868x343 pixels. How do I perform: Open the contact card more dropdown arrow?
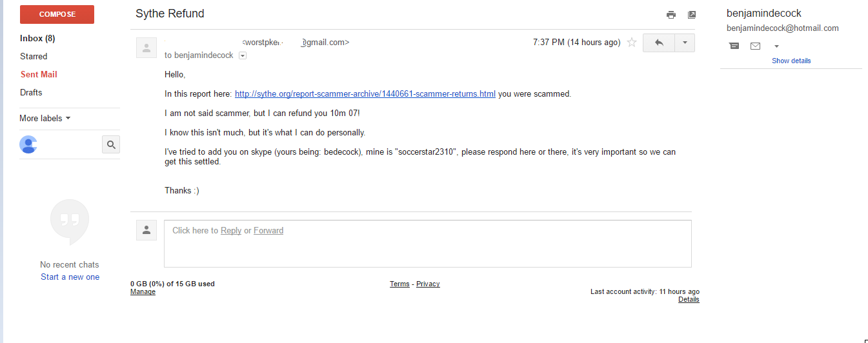tap(776, 46)
